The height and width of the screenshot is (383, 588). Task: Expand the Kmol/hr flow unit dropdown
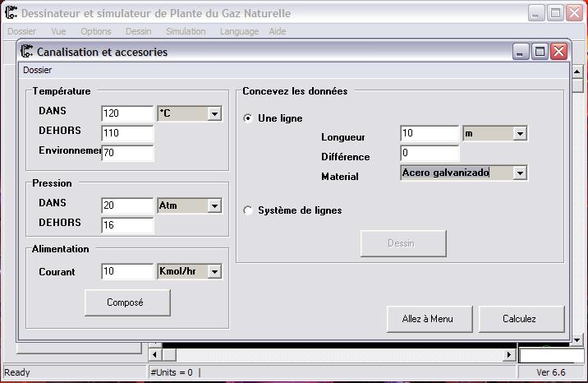190,271
